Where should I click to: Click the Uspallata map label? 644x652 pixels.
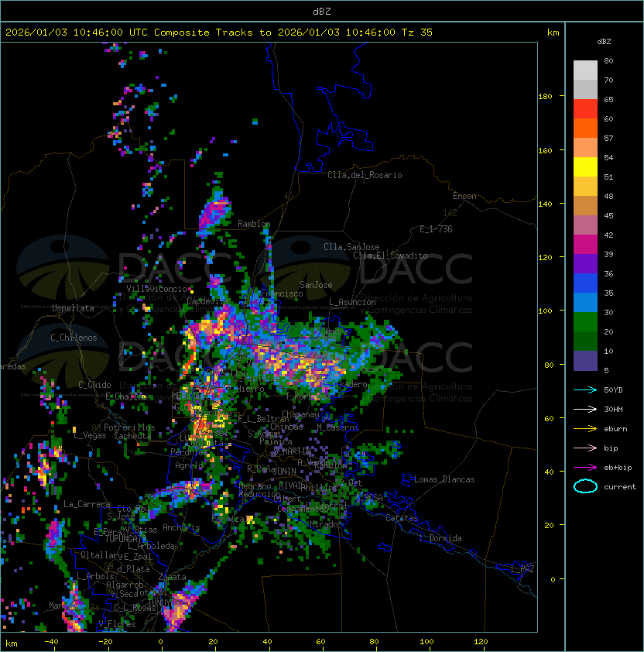tap(73, 308)
